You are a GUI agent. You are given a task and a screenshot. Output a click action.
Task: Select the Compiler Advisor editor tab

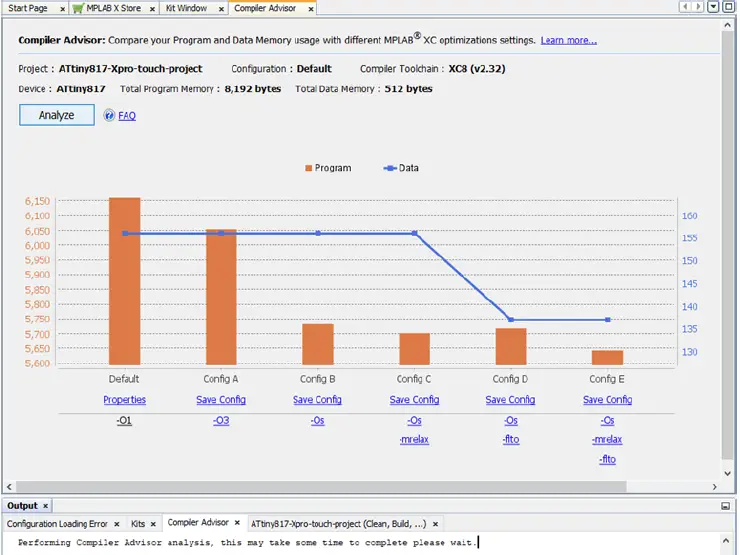(x=265, y=8)
